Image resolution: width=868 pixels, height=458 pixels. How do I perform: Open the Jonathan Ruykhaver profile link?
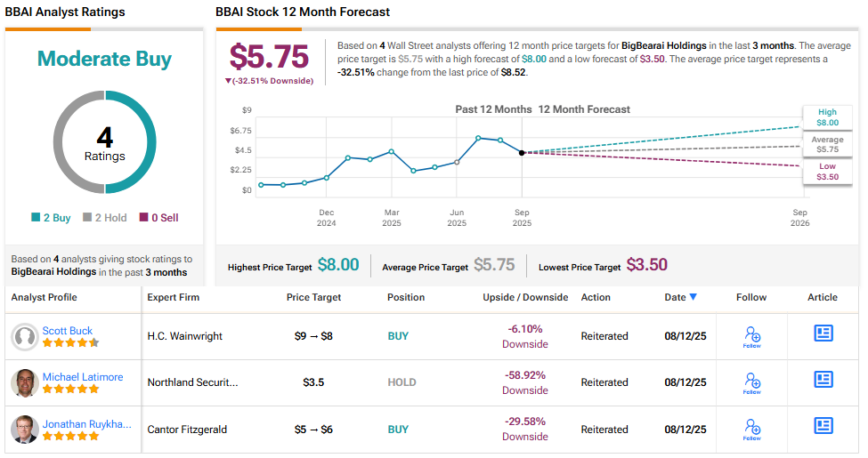(x=85, y=423)
